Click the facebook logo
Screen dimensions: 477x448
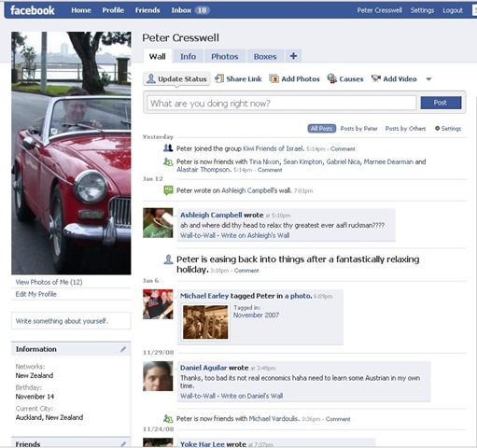click(x=33, y=10)
